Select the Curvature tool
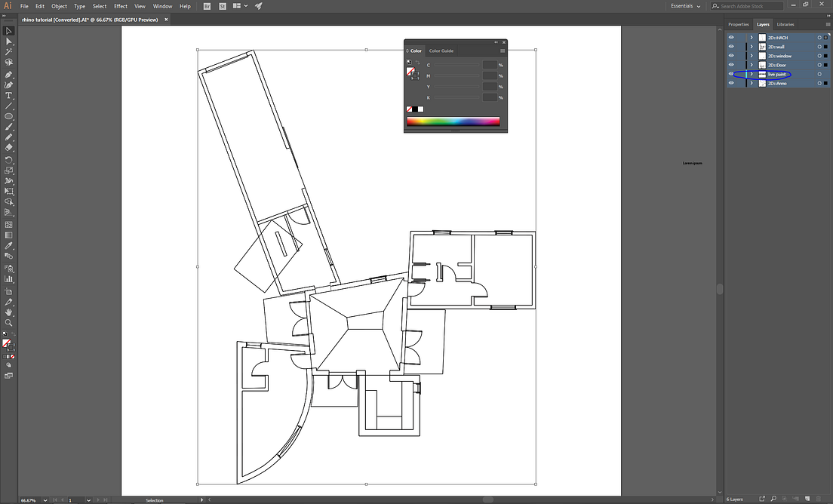The width and height of the screenshot is (833, 504). coord(8,85)
